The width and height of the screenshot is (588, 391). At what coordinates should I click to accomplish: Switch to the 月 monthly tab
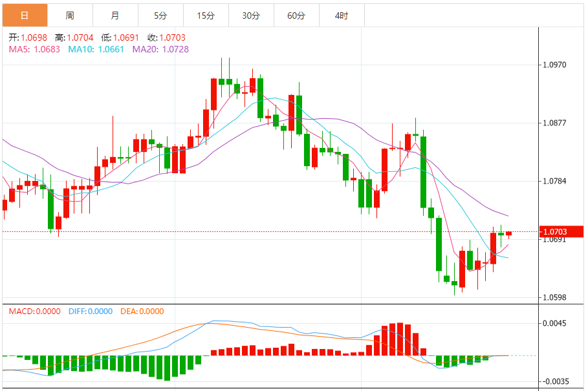(115, 16)
